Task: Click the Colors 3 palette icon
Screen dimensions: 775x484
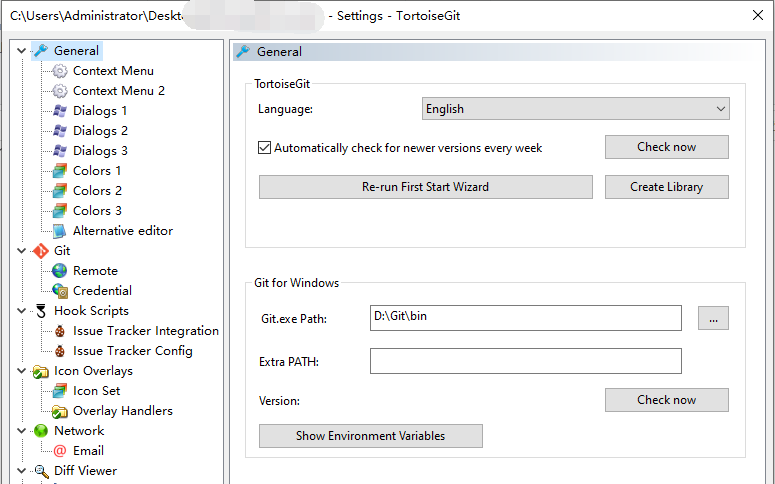Action: [x=60, y=211]
